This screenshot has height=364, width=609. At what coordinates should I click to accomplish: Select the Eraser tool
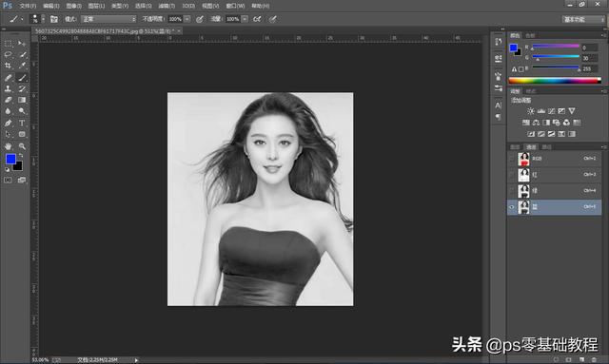(8, 100)
